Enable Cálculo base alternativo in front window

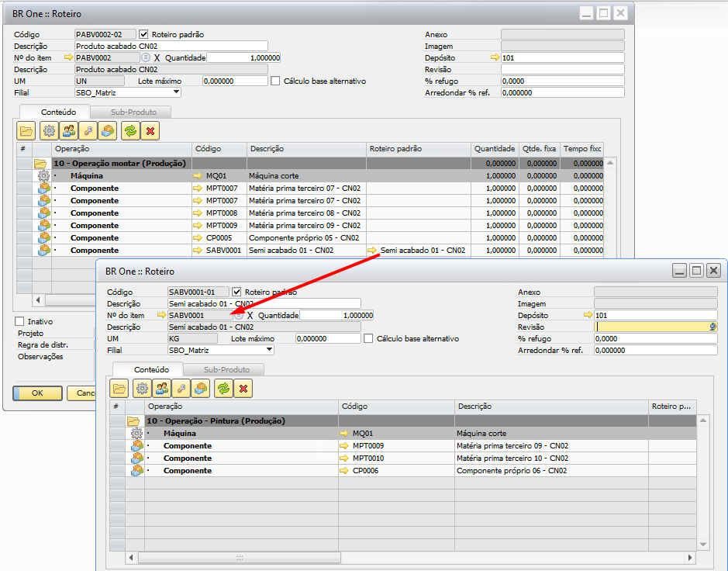point(368,339)
